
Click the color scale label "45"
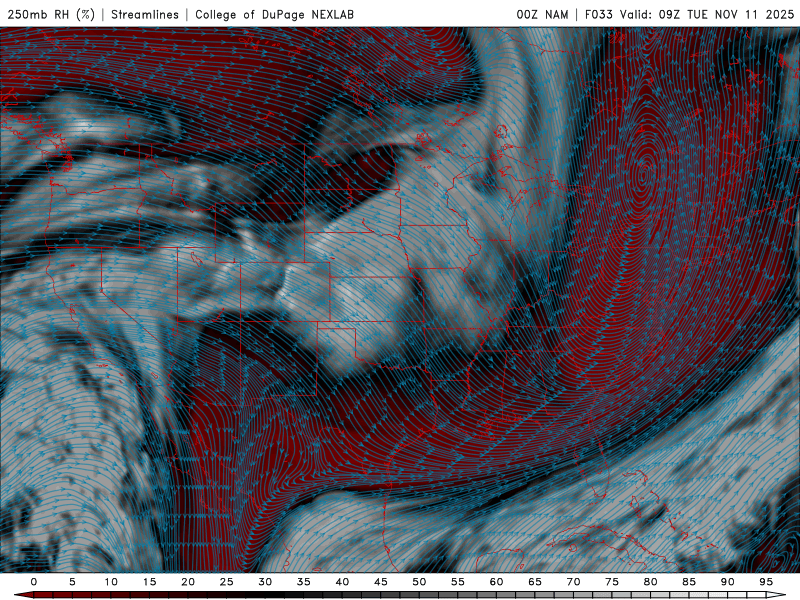pyautogui.click(x=381, y=582)
